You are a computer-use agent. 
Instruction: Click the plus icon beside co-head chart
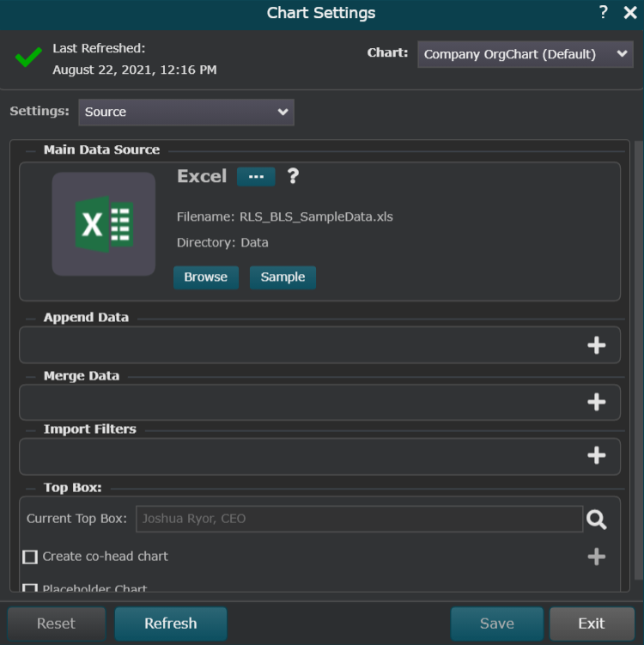tap(596, 557)
